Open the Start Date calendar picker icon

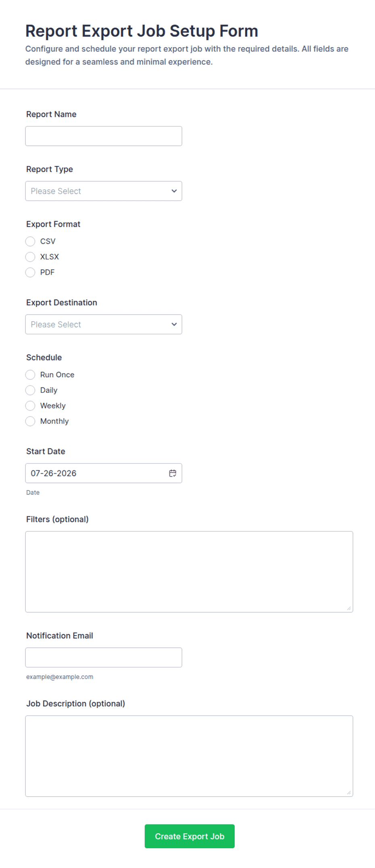pos(173,473)
